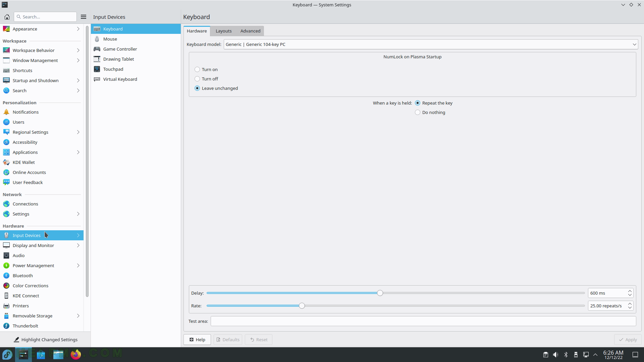The width and height of the screenshot is (644, 362).
Task: Switch to the Advanced tab
Action: point(250,31)
